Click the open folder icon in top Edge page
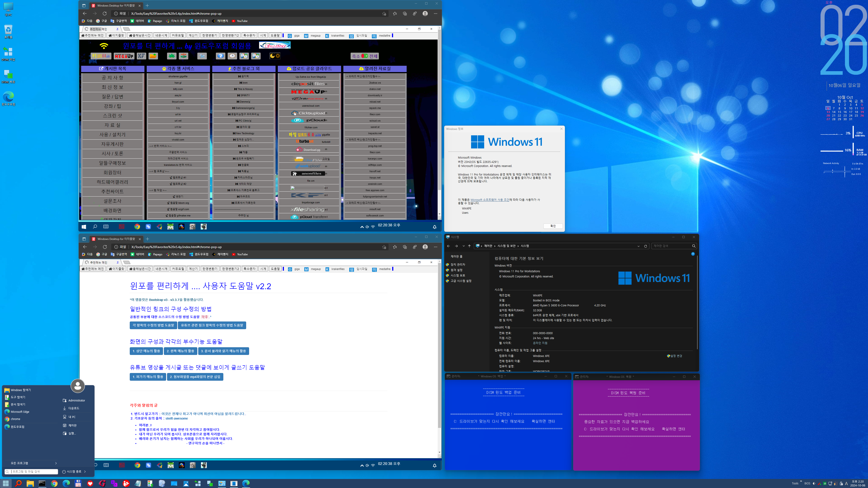 (153, 56)
